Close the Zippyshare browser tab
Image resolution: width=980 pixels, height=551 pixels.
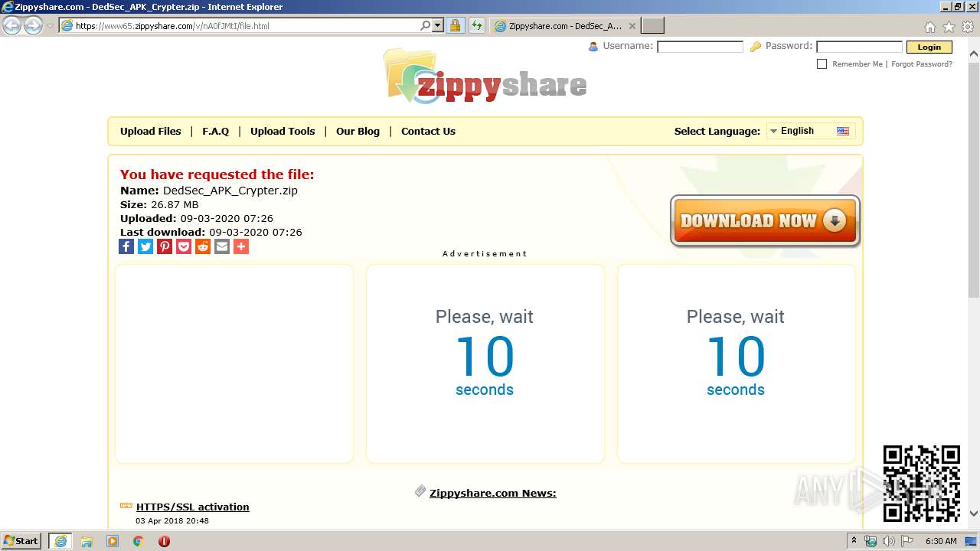pos(632,26)
